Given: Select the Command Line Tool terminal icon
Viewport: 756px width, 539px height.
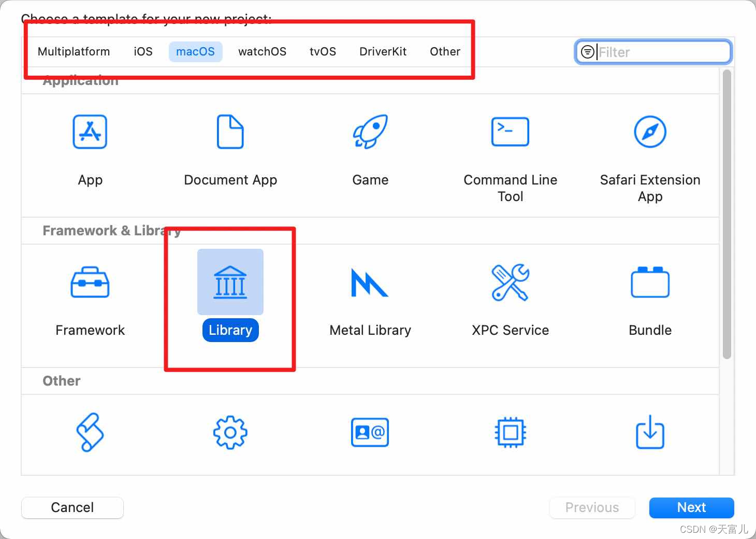Looking at the screenshot, I should pyautogui.click(x=510, y=132).
